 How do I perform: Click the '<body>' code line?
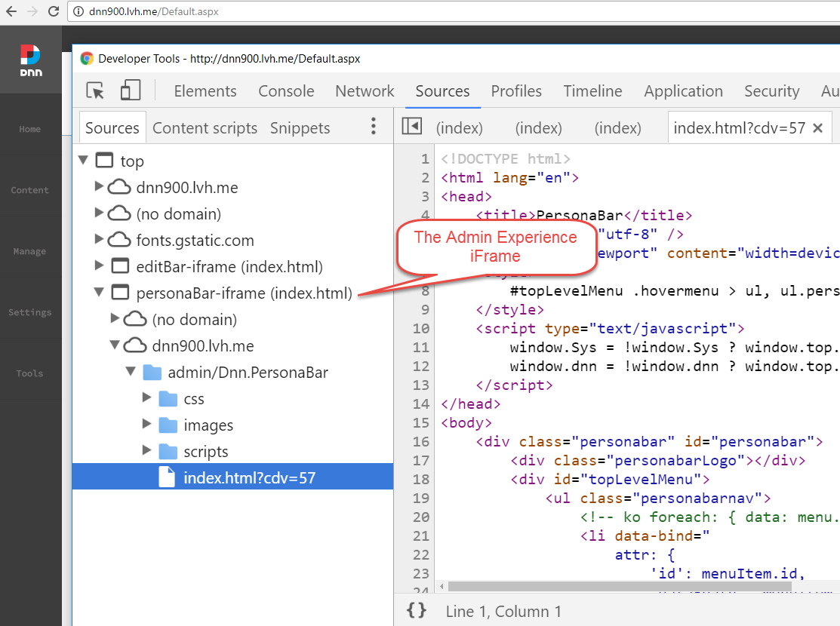coord(466,422)
